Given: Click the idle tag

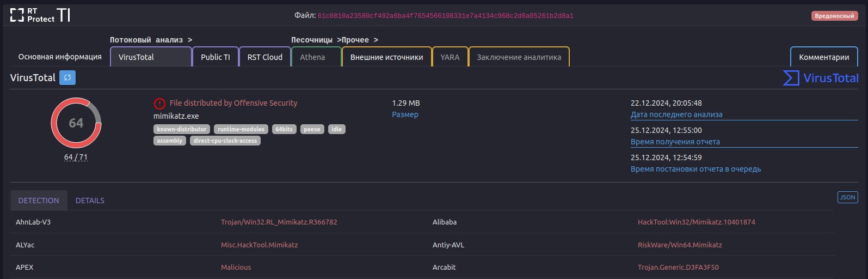Looking at the screenshot, I should (337, 129).
